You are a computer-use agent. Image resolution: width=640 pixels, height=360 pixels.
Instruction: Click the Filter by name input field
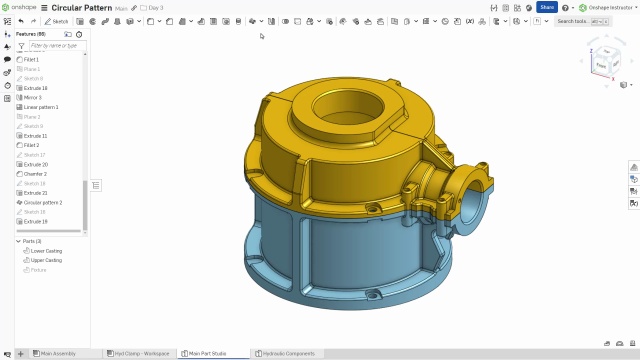[x=58, y=46]
